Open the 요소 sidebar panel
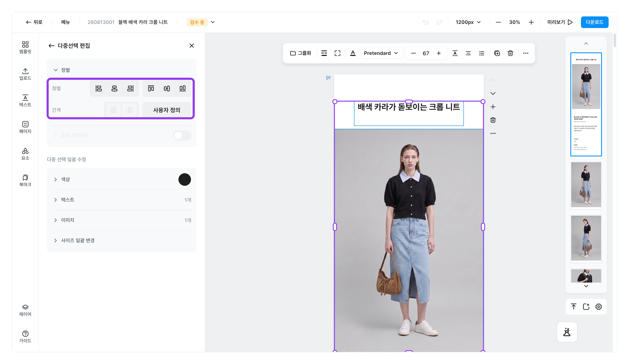Viewport: 629px width, 364px height. tap(25, 154)
